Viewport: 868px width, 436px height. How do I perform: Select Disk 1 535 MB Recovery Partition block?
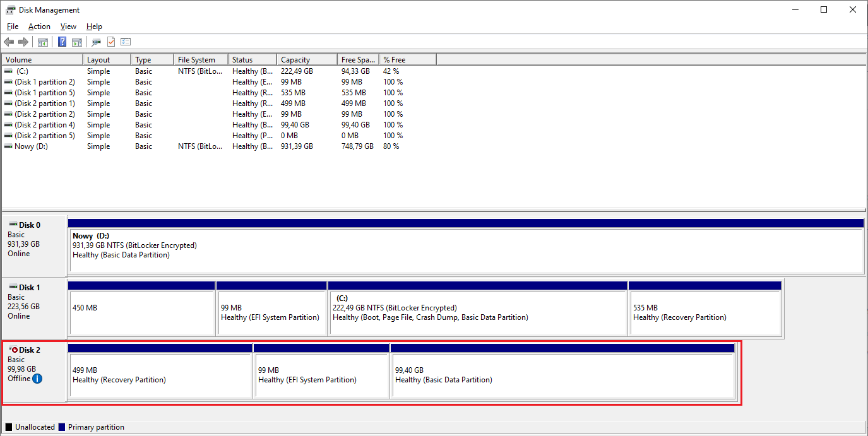[705, 312]
